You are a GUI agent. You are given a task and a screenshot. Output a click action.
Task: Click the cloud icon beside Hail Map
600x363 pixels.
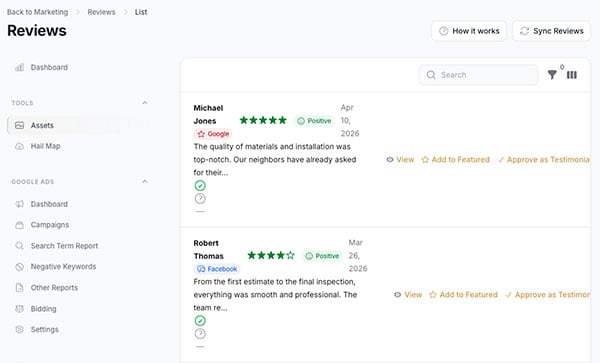tap(20, 146)
